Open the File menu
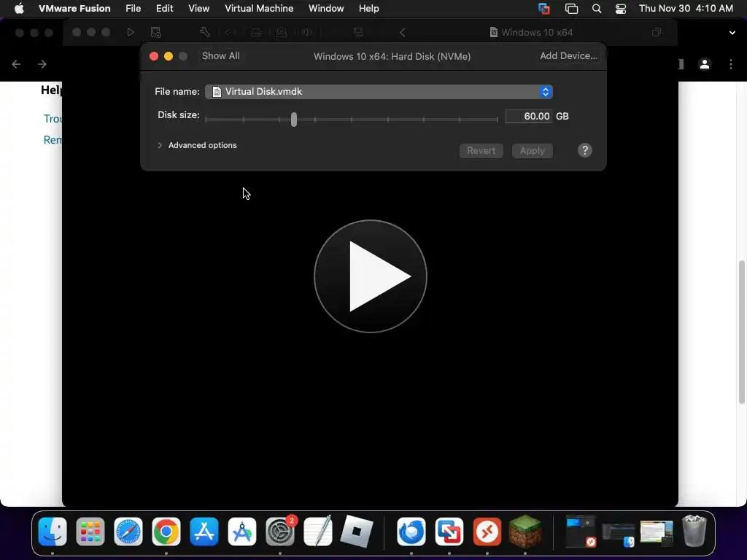 pos(133,8)
